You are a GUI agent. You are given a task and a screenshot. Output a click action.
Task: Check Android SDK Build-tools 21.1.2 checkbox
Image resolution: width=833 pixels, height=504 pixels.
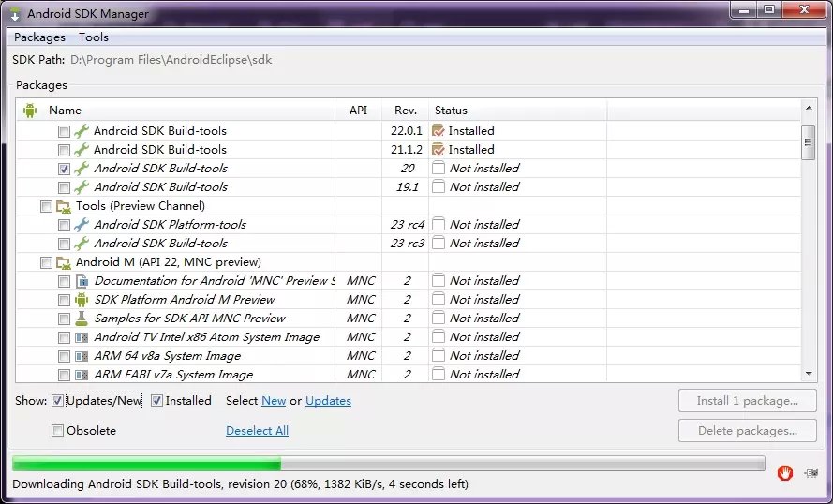[64, 150]
